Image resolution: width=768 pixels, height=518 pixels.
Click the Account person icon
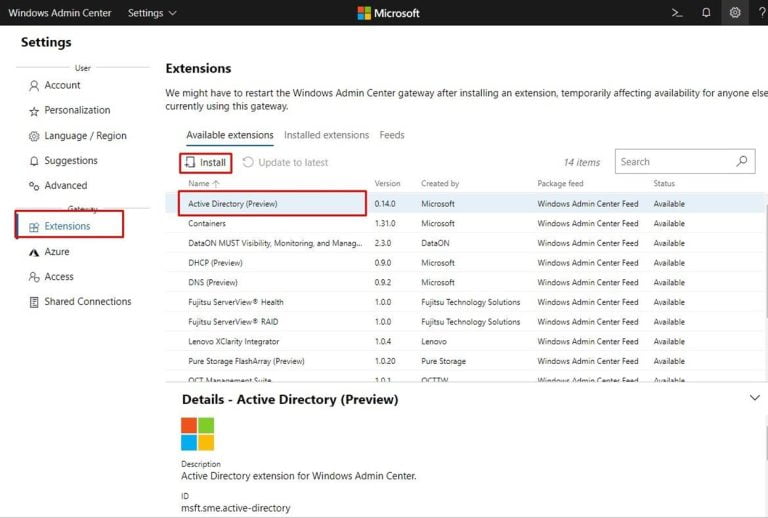34,86
